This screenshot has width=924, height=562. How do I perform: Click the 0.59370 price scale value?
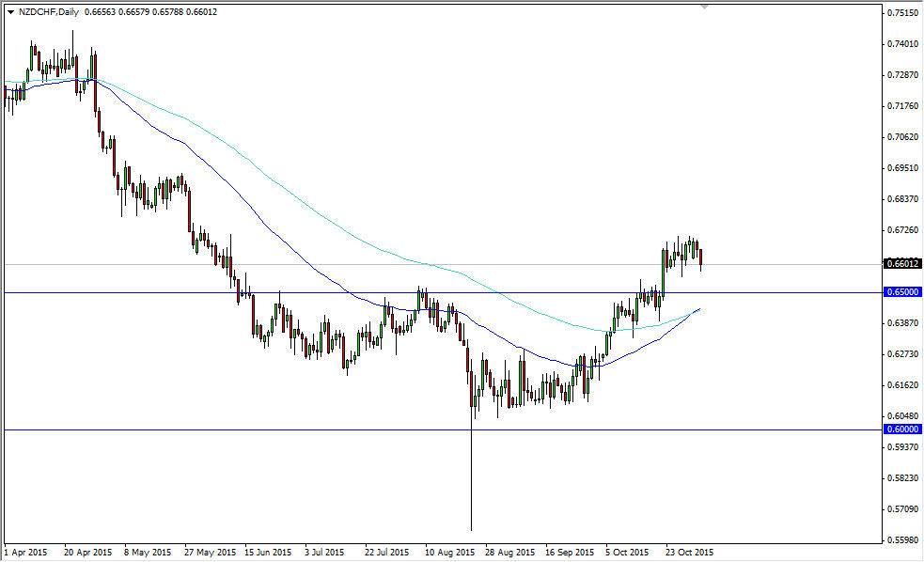[x=902, y=447]
